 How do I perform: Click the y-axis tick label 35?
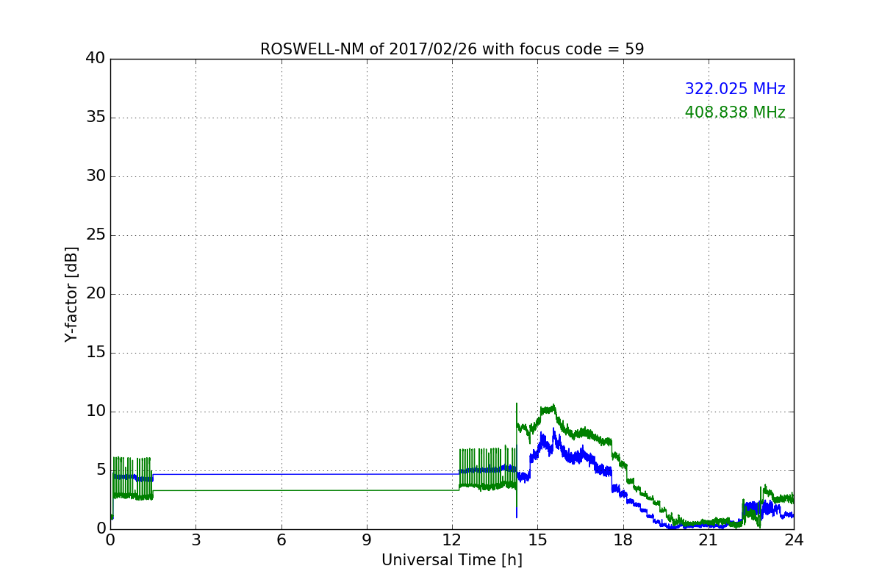[96, 118]
